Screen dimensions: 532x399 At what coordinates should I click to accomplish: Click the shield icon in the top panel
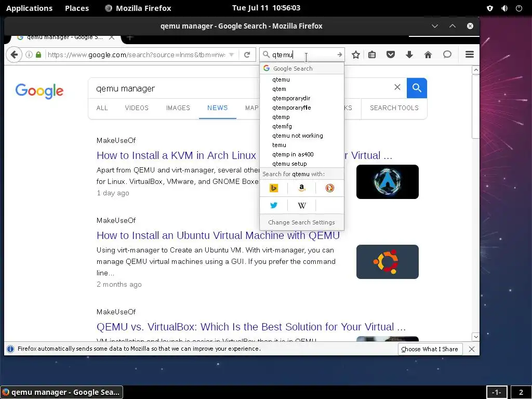click(x=490, y=8)
